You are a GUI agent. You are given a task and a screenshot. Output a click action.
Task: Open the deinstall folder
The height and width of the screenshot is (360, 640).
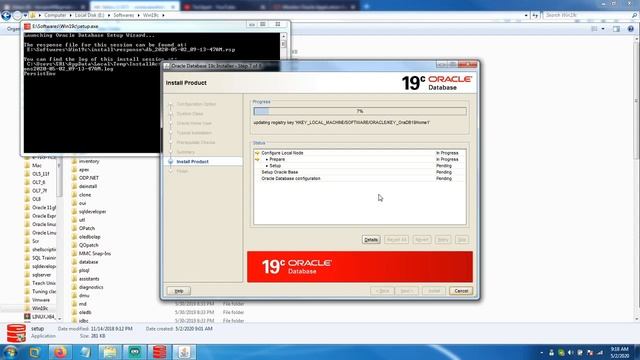point(88,186)
